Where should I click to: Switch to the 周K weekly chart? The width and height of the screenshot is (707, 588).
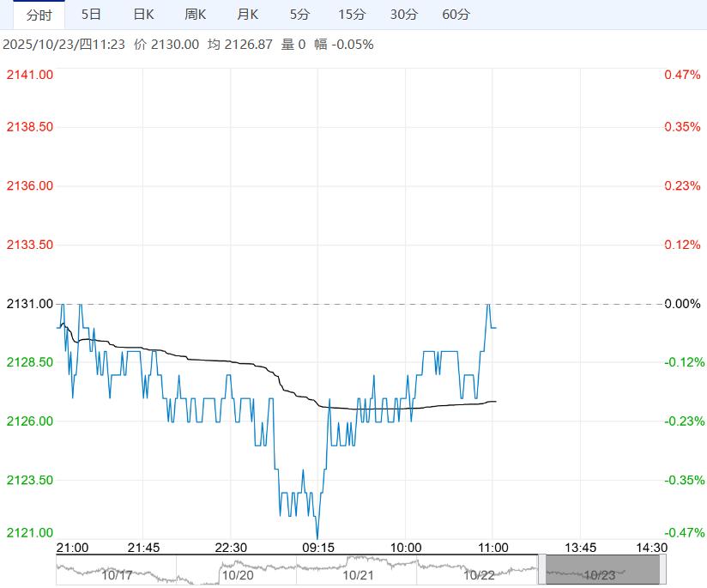tap(196, 15)
